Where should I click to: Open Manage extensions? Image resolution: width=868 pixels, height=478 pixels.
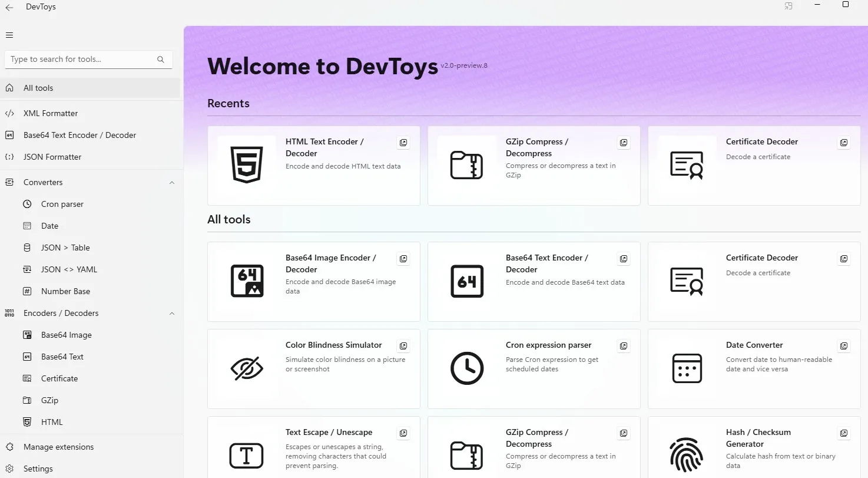pos(90,447)
